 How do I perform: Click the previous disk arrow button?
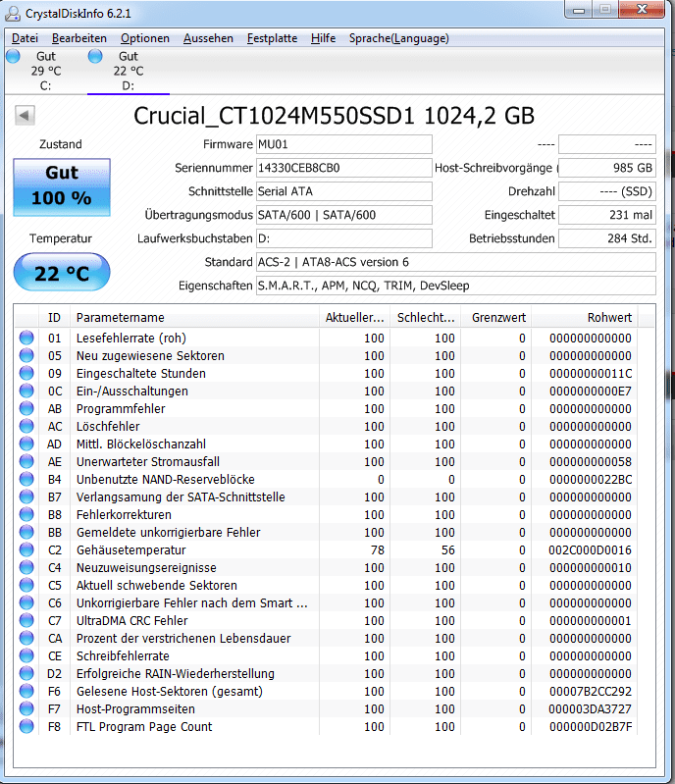coord(25,116)
